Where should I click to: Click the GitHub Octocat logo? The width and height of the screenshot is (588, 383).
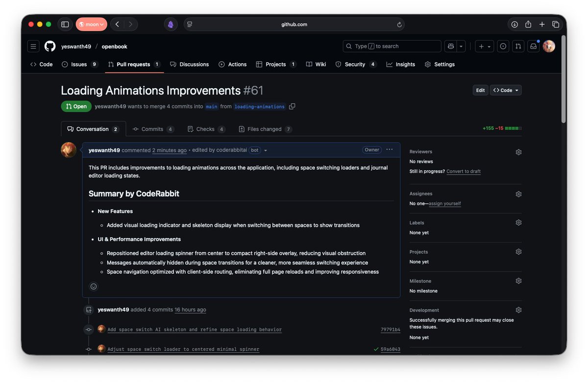50,47
